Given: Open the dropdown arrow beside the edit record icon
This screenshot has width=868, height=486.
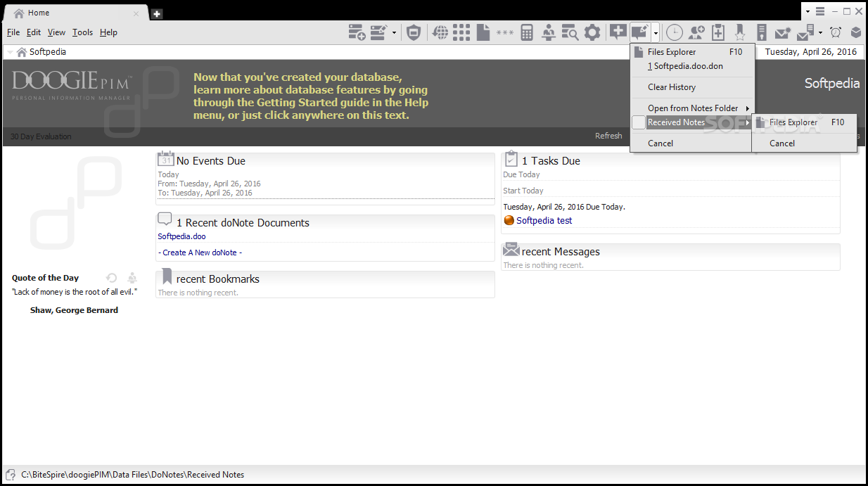Looking at the screenshot, I should pos(394,32).
